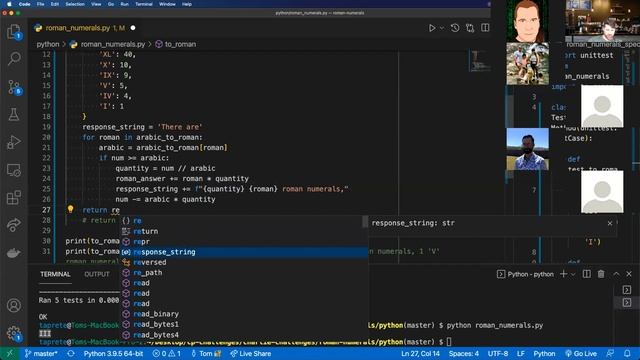
Task: Close the terminal panel
Action: (x=629, y=274)
